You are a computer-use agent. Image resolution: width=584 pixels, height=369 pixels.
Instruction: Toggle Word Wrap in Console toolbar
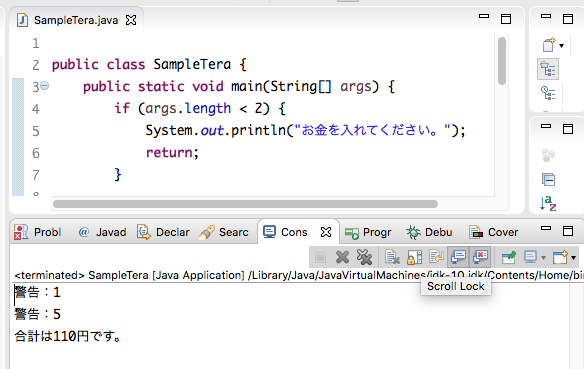pyautogui.click(x=436, y=257)
